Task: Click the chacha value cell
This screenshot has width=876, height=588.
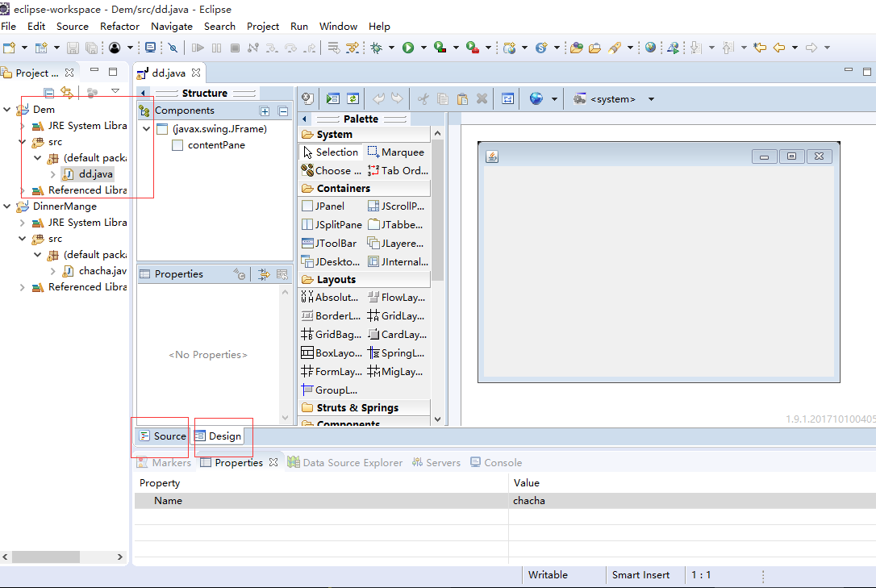Action: pyautogui.click(x=693, y=501)
